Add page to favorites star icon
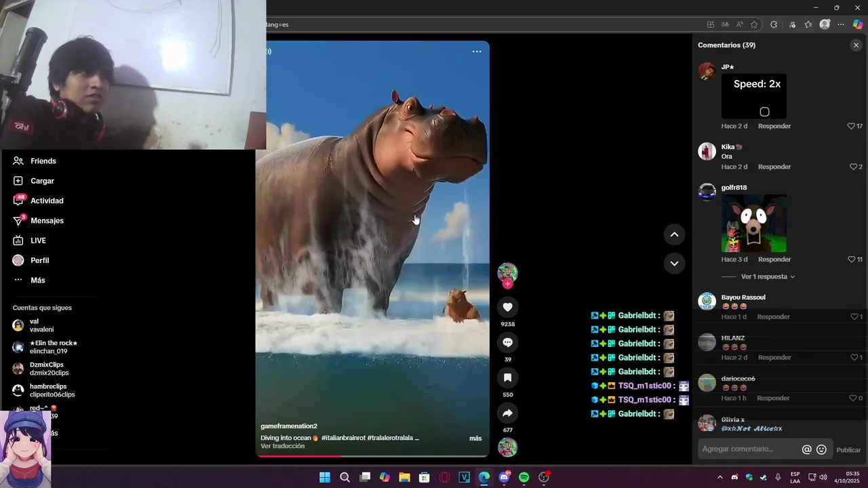 click(x=754, y=24)
